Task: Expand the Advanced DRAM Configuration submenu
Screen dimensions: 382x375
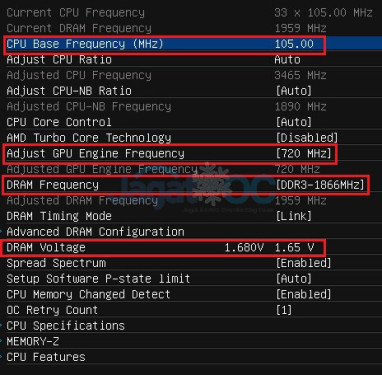Action: click(x=191, y=232)
